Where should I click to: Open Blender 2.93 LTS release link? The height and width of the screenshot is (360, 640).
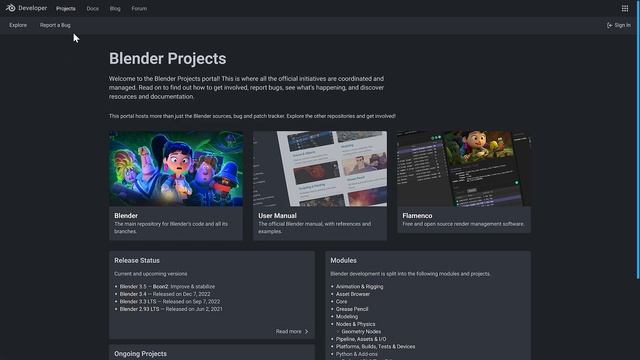(140, 309)
